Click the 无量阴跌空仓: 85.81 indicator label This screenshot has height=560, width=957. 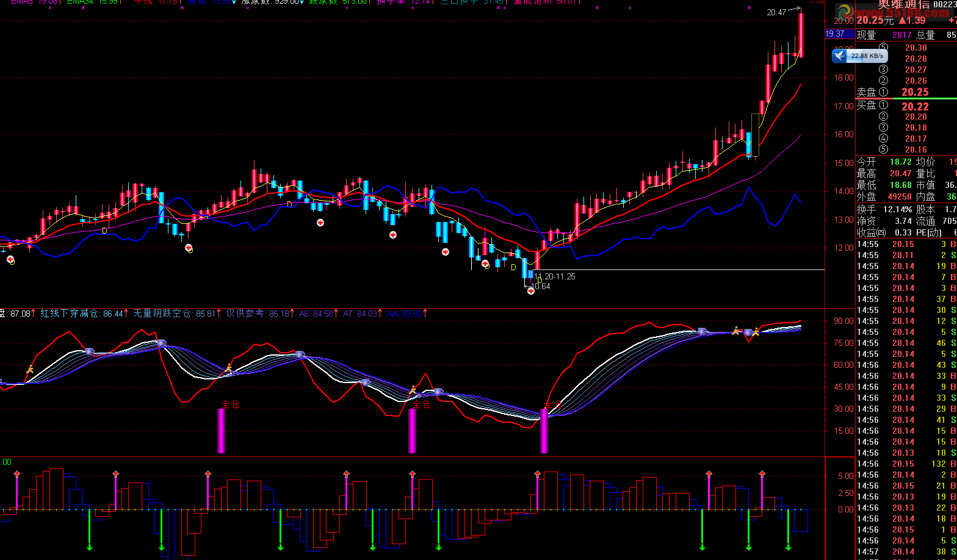(x=175, y=314)
